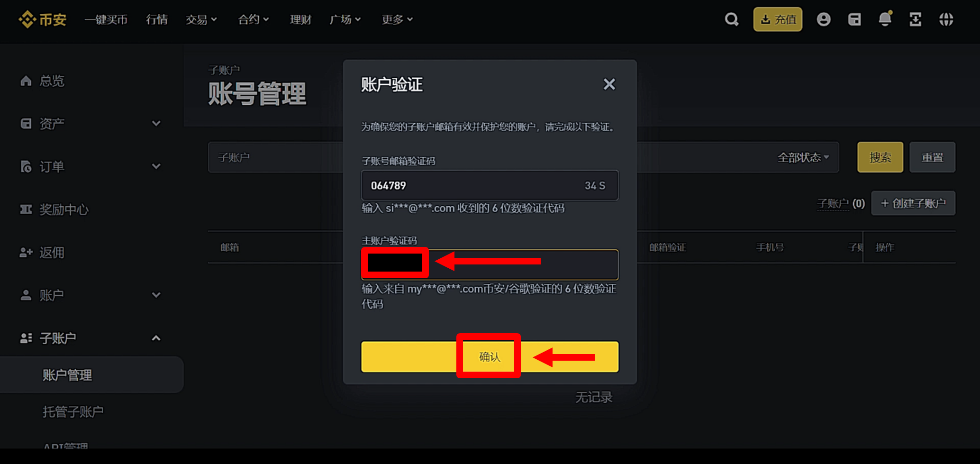Open the profile account icon

click(823, 19)
